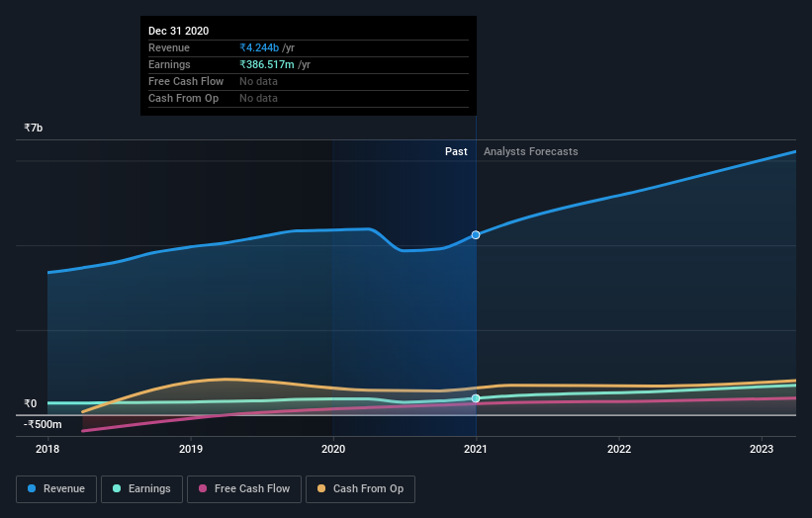Click the ₹0 y-axis label

[x=30, y=403]
